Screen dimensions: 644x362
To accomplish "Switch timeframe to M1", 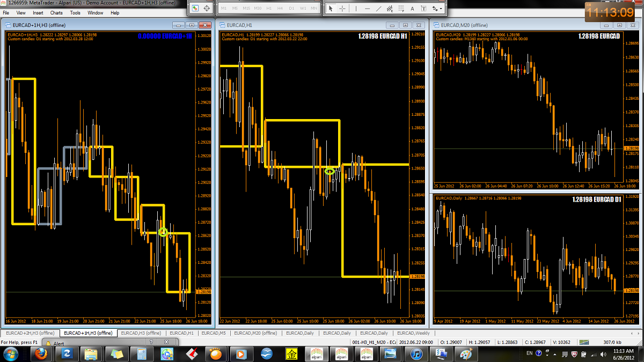I will click(224, 9).
